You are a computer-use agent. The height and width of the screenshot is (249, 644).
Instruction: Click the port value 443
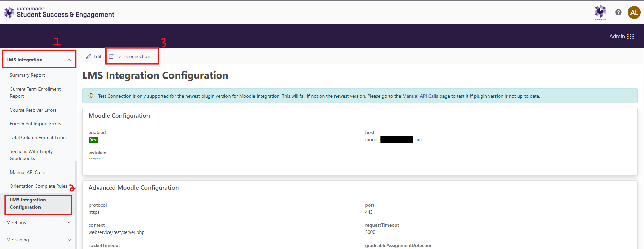[369, 212]
